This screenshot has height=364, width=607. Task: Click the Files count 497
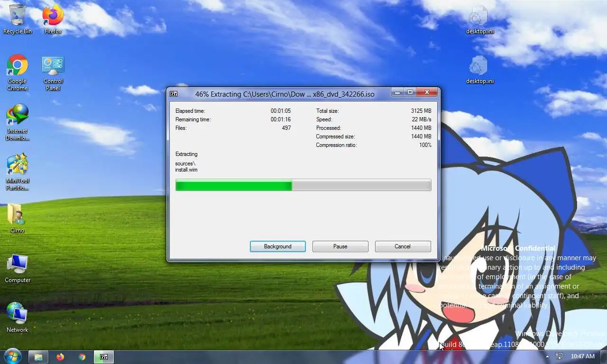(286, 128)
